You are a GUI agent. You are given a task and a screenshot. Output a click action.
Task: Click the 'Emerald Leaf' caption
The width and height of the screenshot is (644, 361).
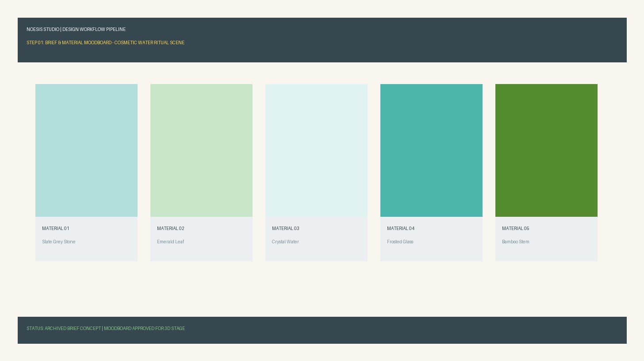[x=171, y=242]
